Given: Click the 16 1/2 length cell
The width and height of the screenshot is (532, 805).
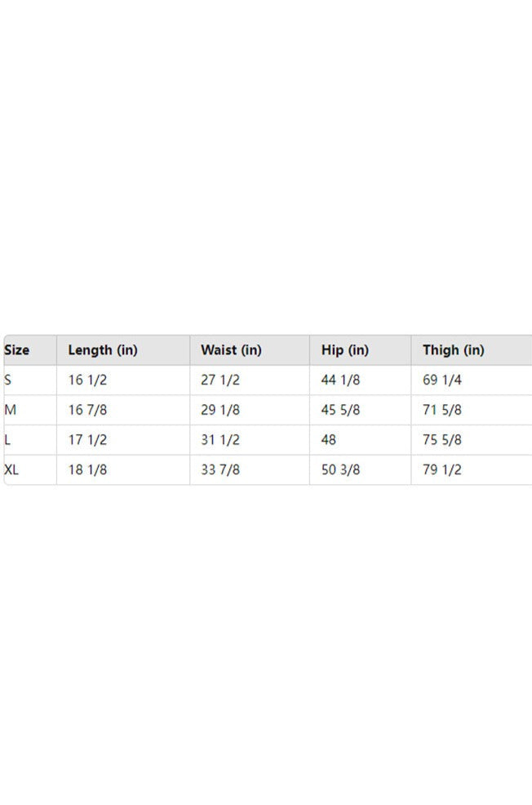Looking at the screenshot, I should coord(87,380).
